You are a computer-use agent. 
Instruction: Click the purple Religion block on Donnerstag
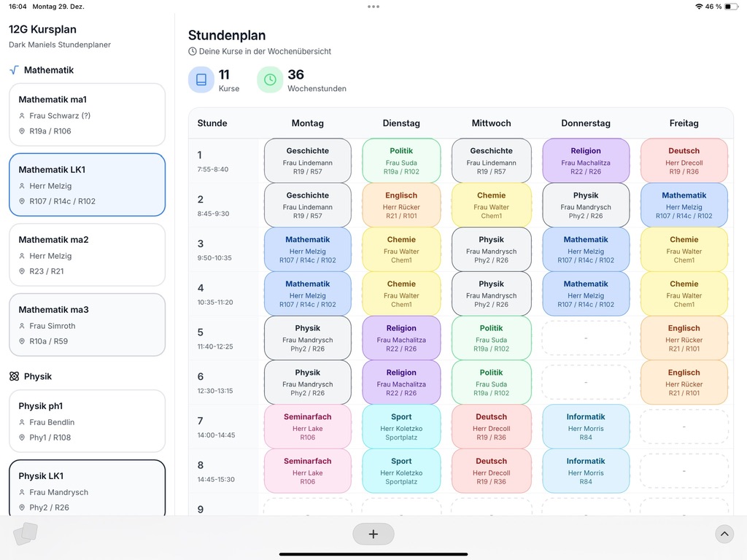[x=586, y=160]
